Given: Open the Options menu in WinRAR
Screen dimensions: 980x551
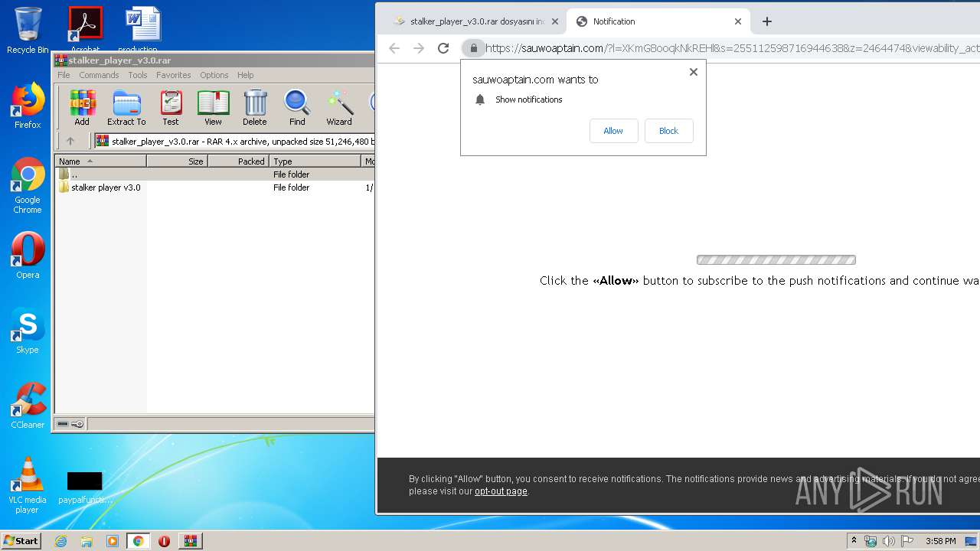Looking at the screenshot, I should pos(214,75).
